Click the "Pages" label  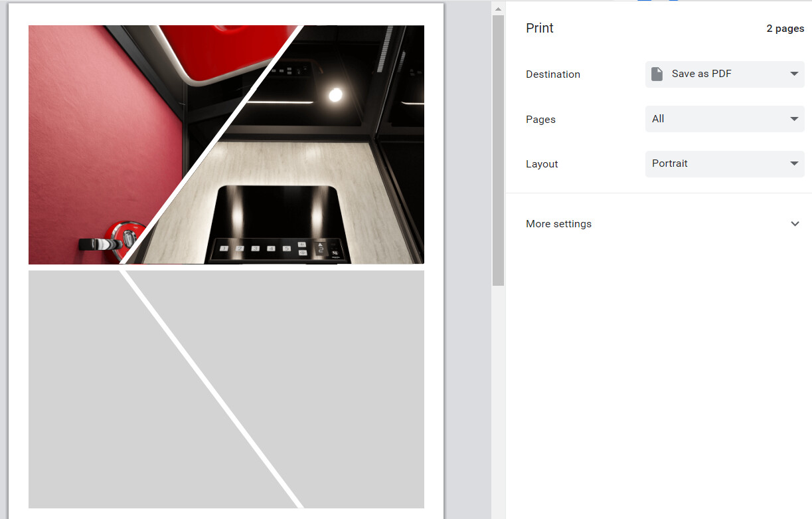(x=540, y=120)
